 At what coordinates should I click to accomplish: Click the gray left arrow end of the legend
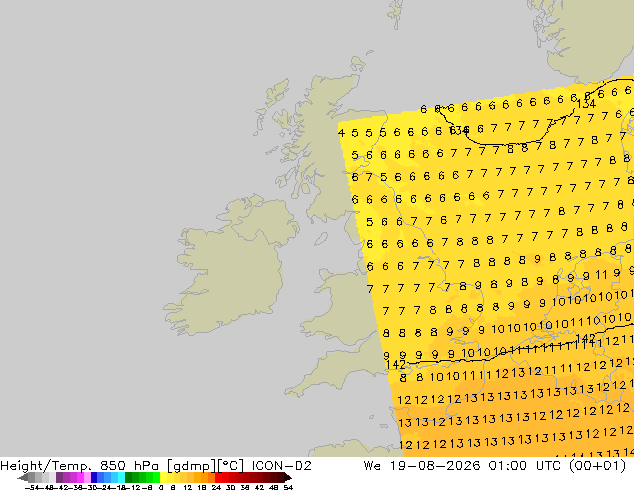pyautogui.click(x=22, y=477)
